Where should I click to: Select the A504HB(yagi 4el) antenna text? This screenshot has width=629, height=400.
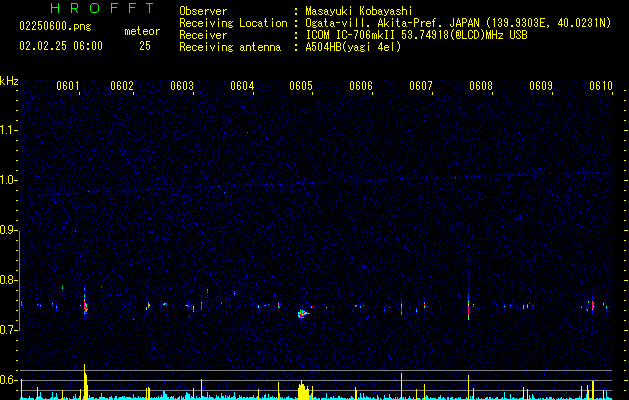(353, 47)
